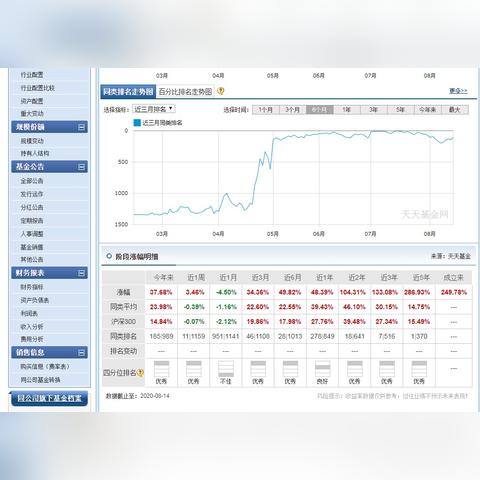The height and width of the screenshot is (480, 480).
Task: Open 持有人结构 in the sidebar
Action: point(35,153)
